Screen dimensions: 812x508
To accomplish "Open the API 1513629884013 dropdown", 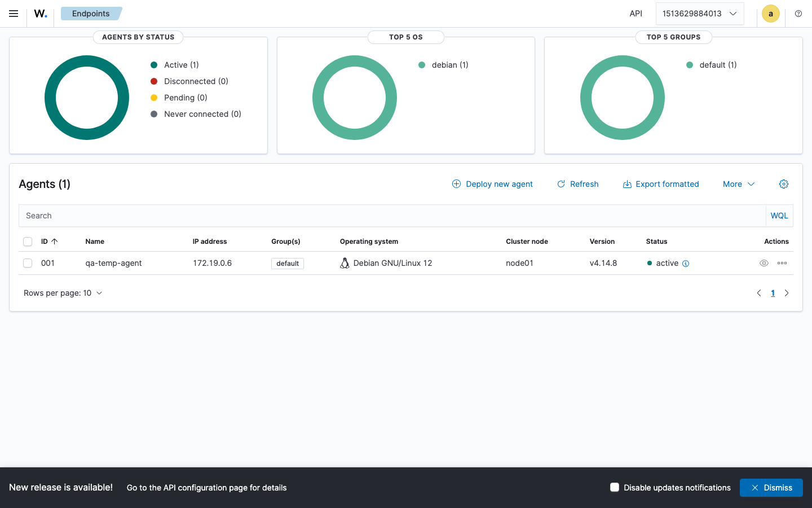I will coord(700,14).
